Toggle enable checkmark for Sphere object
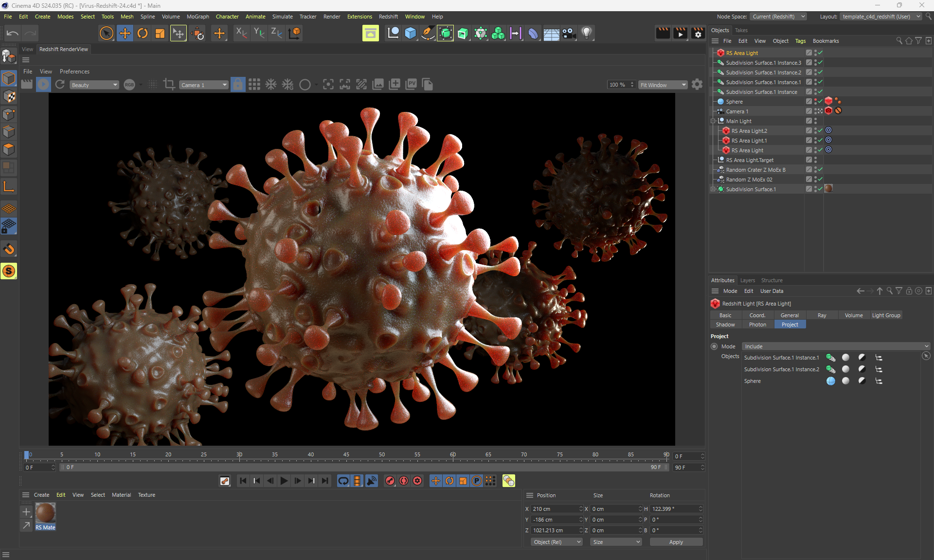 tap(820, 101)
